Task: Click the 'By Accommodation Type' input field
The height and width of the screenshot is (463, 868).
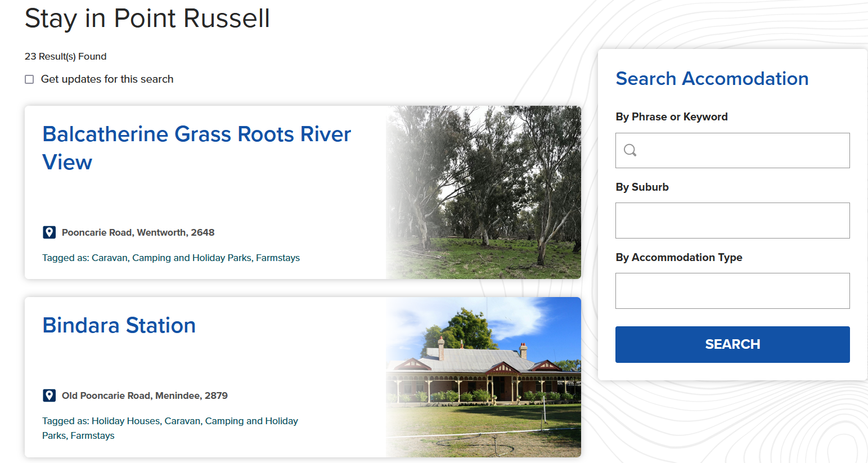Action: pos(732,291)
